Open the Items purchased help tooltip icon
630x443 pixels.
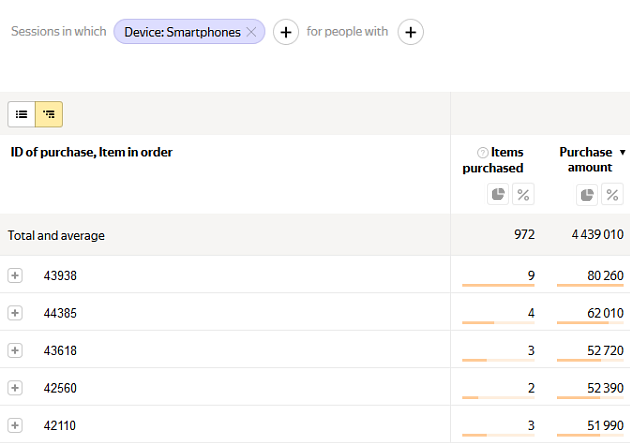(483, 153)
